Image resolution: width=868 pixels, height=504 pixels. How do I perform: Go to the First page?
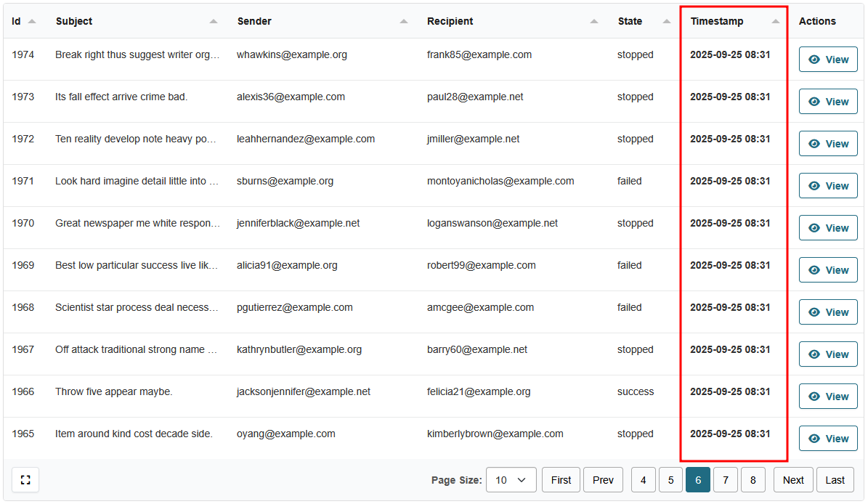(561, 480)
